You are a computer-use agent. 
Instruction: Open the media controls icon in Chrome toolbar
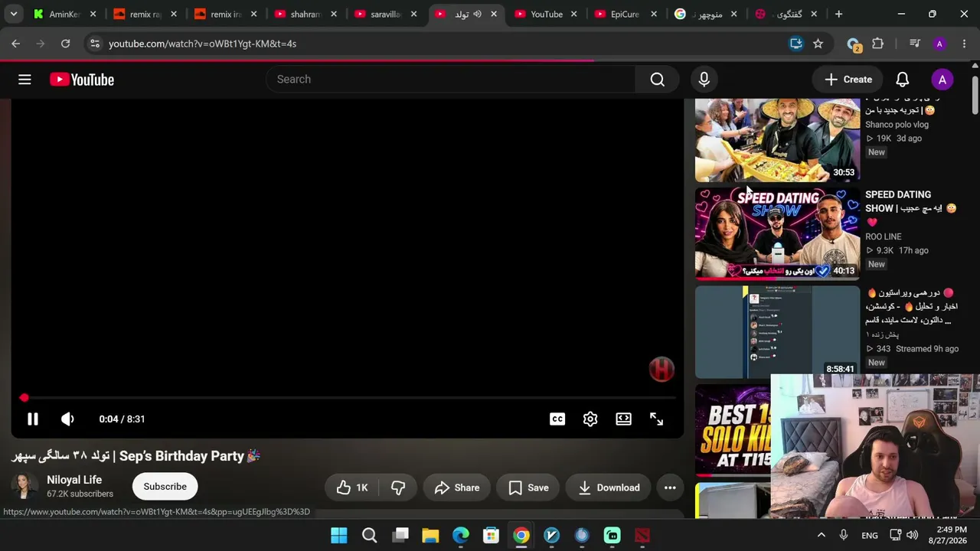tap(914, 44)
